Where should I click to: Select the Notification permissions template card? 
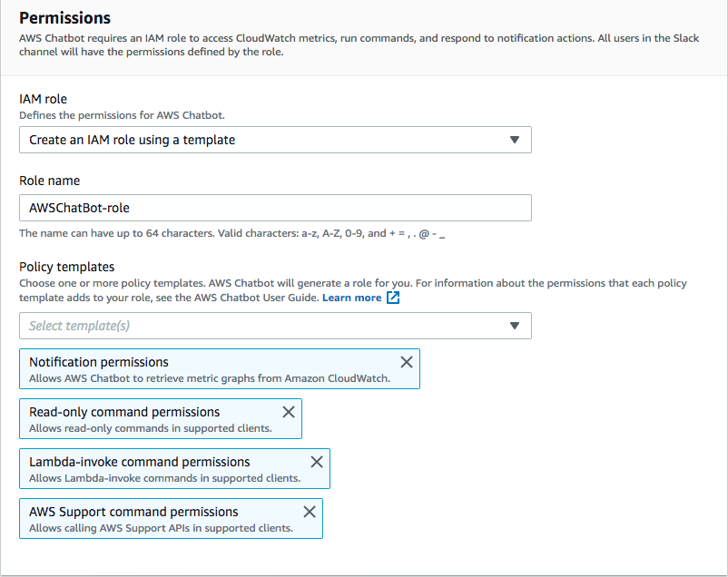click(182, 368)
